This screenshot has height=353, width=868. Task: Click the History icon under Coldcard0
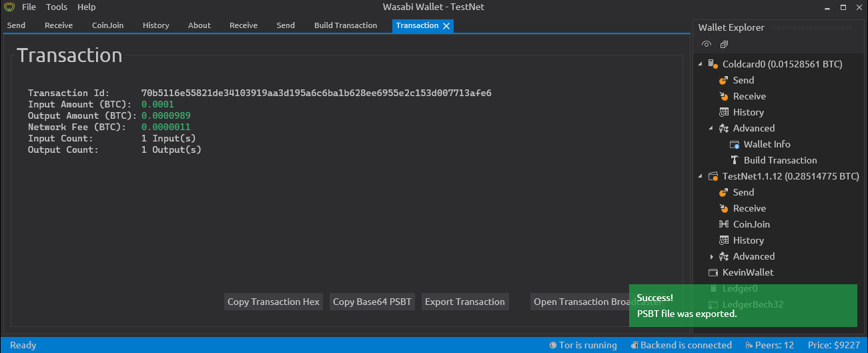pos(724,112)
